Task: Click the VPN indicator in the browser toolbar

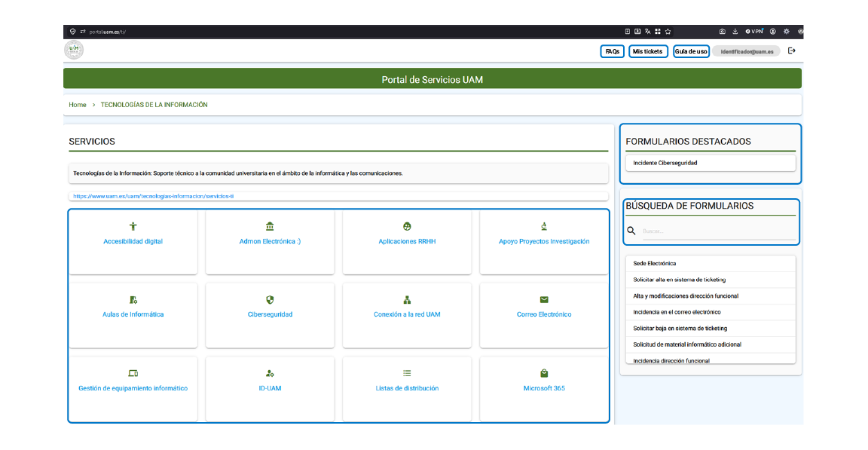Action: [x=754, y=32]
